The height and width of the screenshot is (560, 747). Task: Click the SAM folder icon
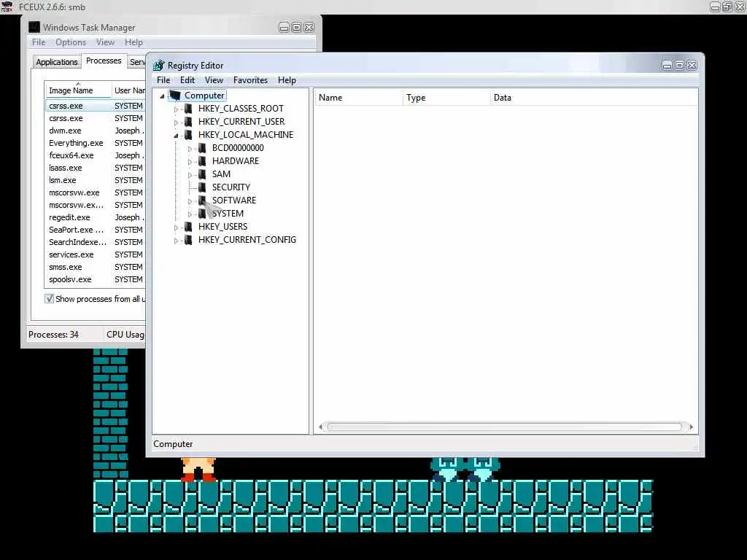203,174
